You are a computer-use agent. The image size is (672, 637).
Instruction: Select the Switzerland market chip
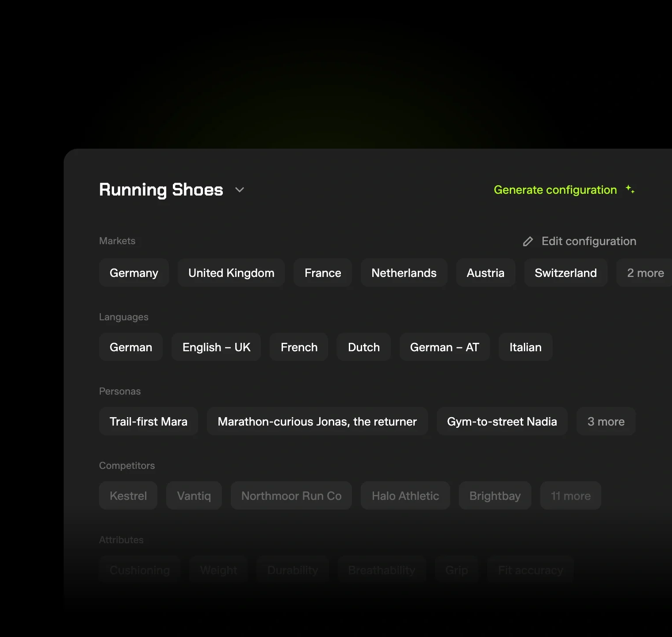565,273
